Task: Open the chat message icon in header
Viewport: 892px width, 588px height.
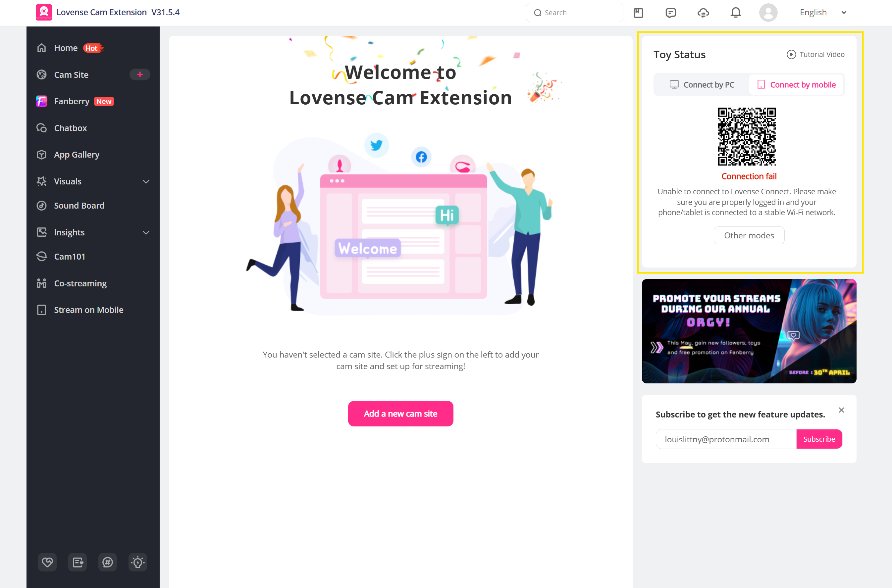Action: coord(671,13)
